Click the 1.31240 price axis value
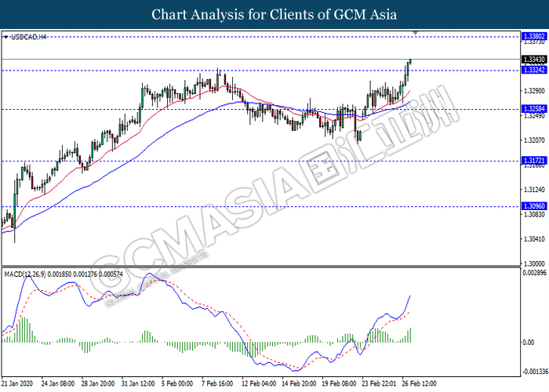The image size is (549, 392). (x=534, y=190)
